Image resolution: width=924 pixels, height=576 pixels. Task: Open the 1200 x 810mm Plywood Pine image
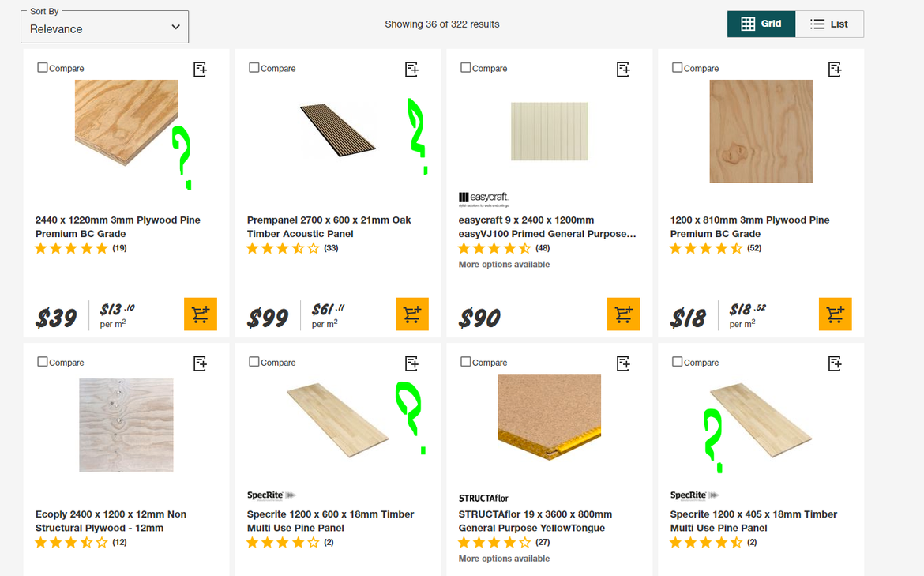pos(761,131)
